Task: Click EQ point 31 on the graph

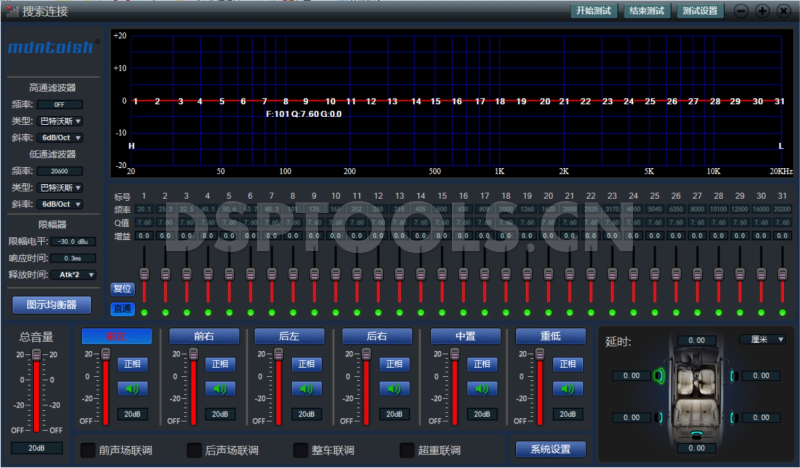Action: click(x=780, y=101)
